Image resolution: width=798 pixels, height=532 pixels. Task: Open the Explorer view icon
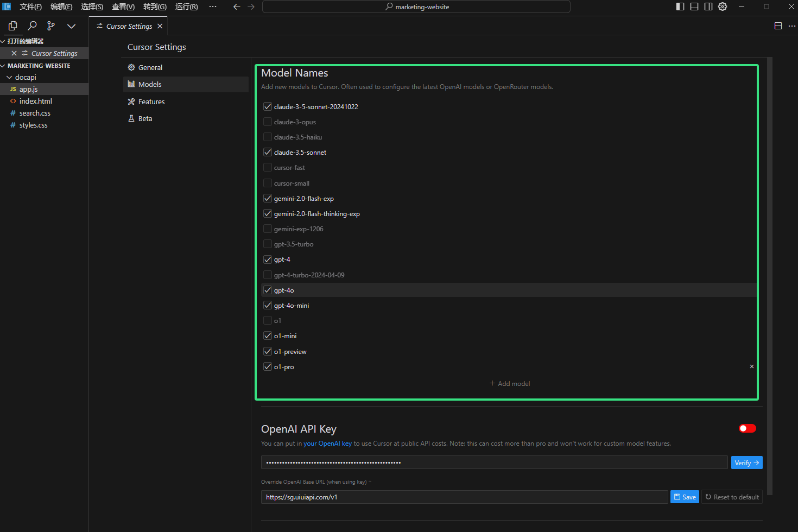13,26
